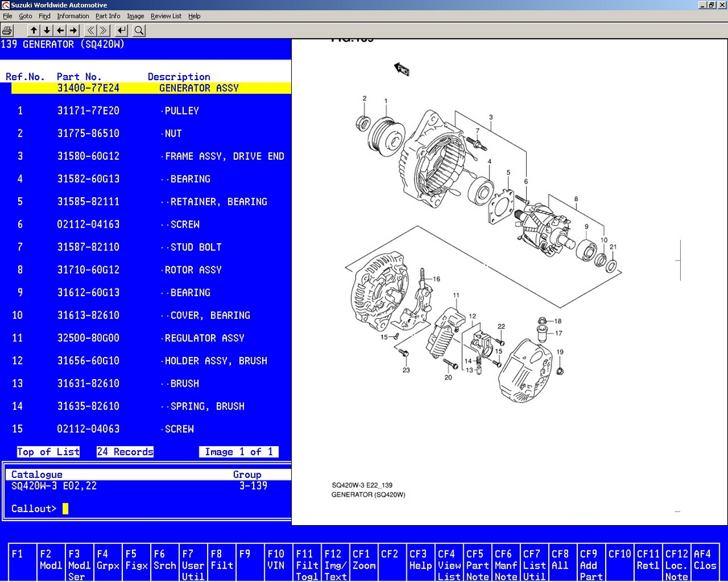Open the Part Info menu

107,16
